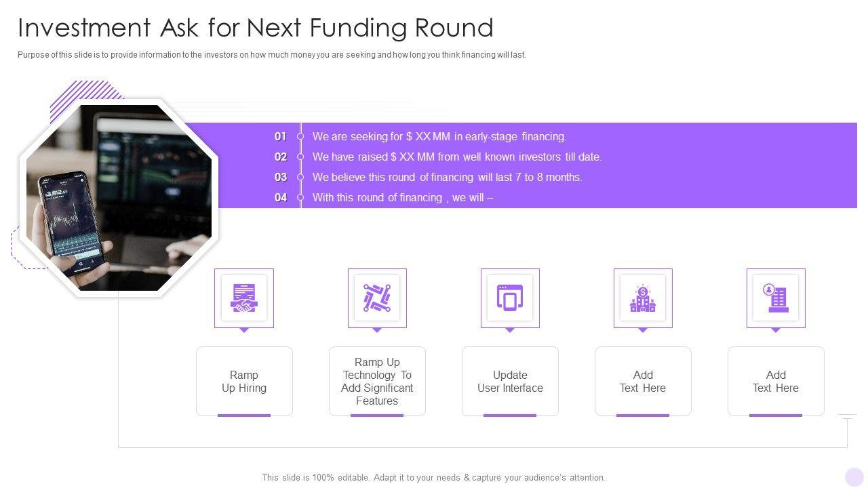Click the smartphone photo in the octagon
This screenshot has width=868, height=488.
(x=119, y=198)
